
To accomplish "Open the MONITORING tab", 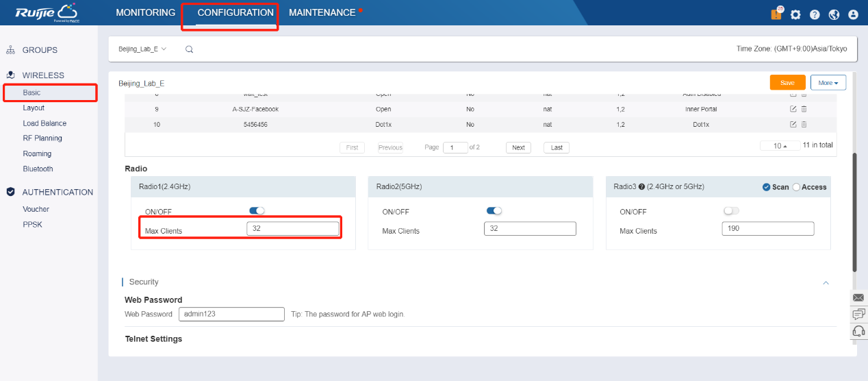I will pyautogui.click(x=146, y=12).
